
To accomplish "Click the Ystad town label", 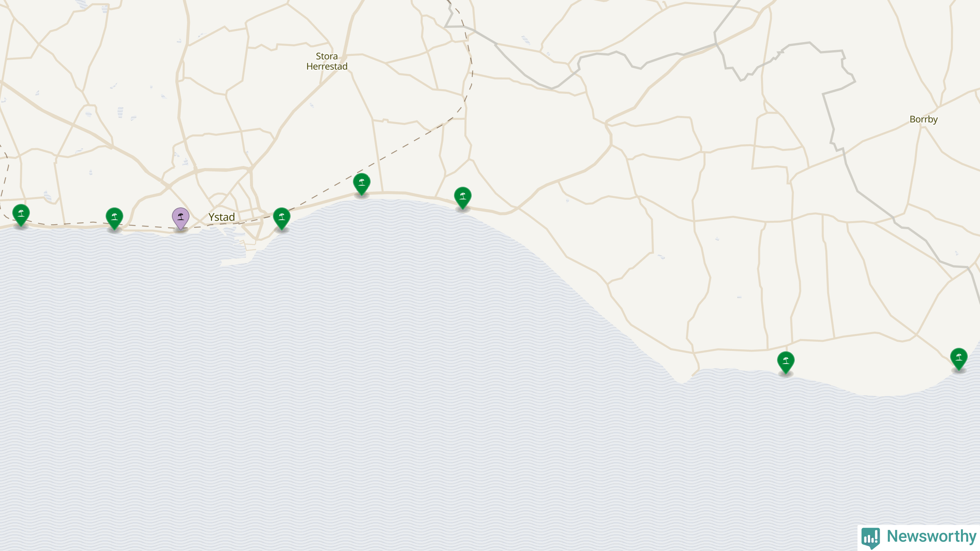I will pos(222,217).
